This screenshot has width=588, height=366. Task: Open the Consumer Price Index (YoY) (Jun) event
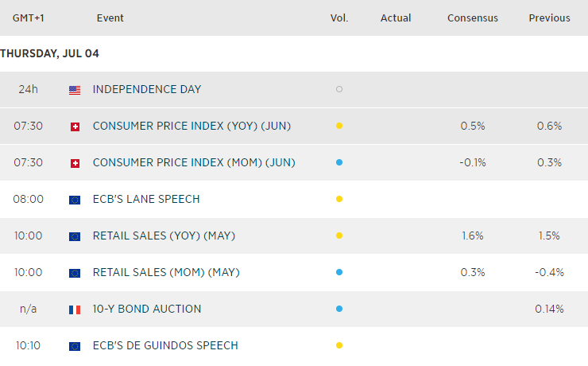193,126
